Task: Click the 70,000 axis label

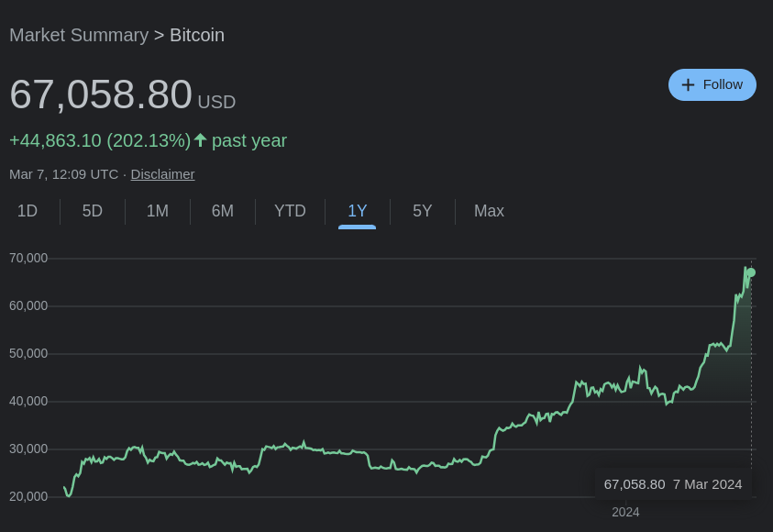Action: coord(28,258)
